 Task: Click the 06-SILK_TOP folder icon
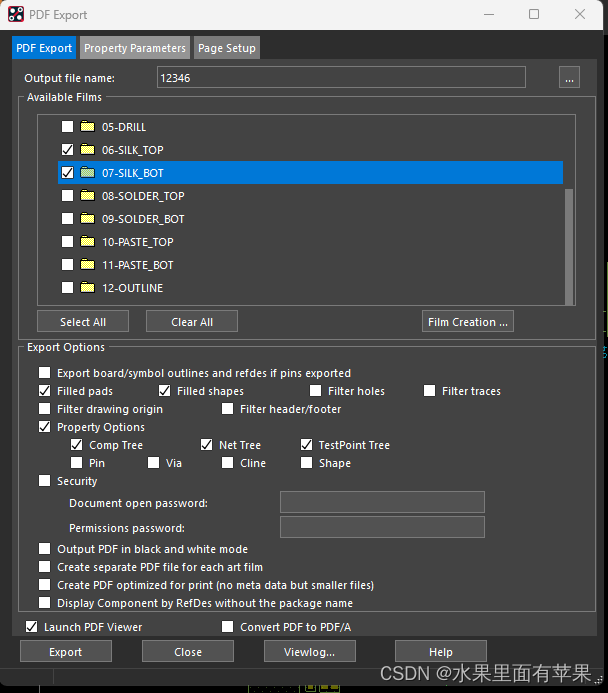(87, 150)
